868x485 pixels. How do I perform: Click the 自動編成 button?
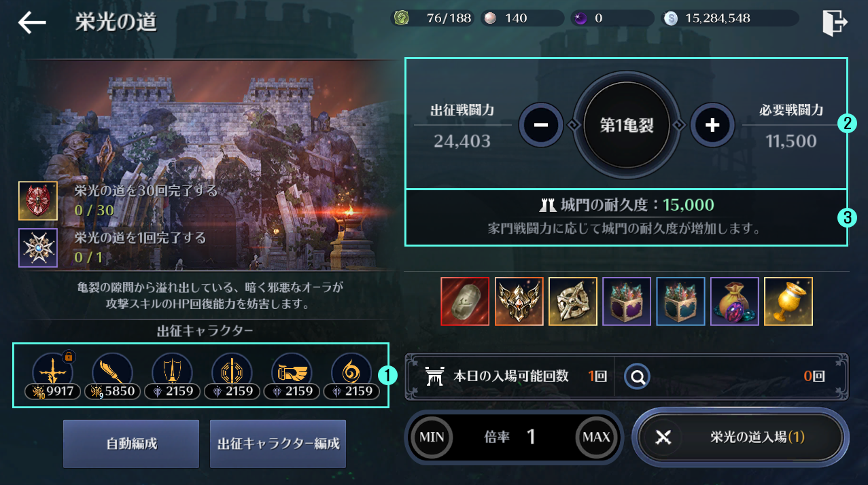coord(131,444)
